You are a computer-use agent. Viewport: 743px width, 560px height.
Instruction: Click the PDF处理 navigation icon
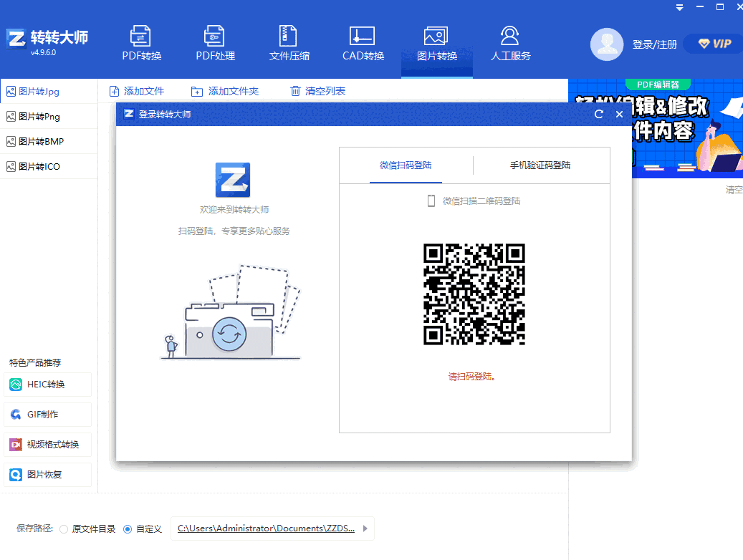pyautogui.click(x=214, y=43)
